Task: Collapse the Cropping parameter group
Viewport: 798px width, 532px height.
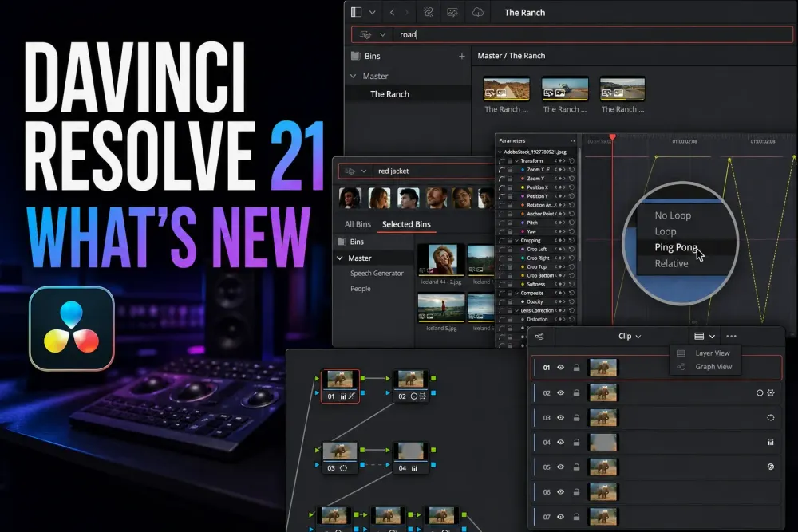Action: 516,241
